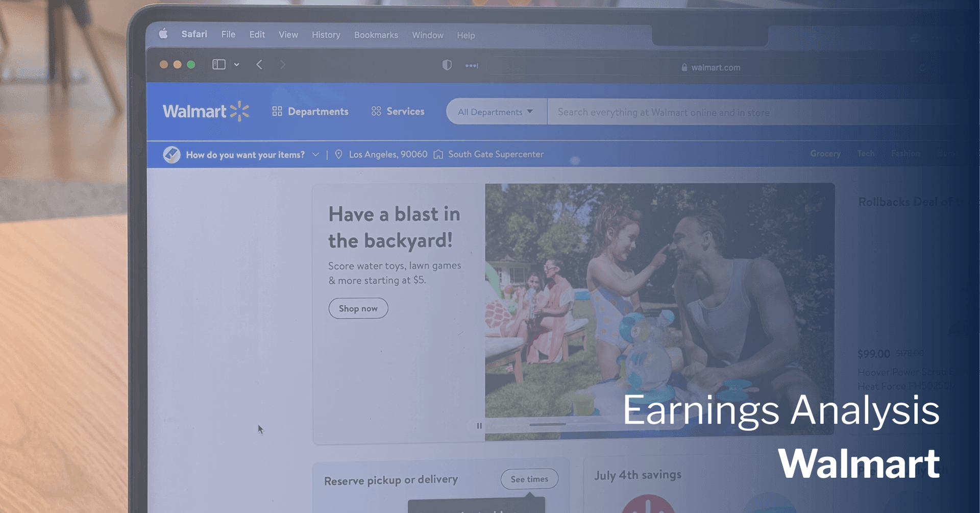Open the Departments menu
The width and height of the screenshot is (980, 513).
[310, 111]
